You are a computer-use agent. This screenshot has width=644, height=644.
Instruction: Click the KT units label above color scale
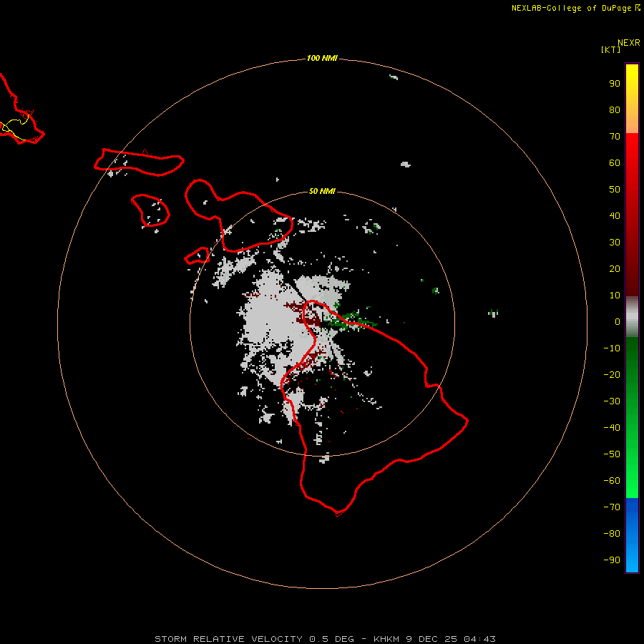611,49
